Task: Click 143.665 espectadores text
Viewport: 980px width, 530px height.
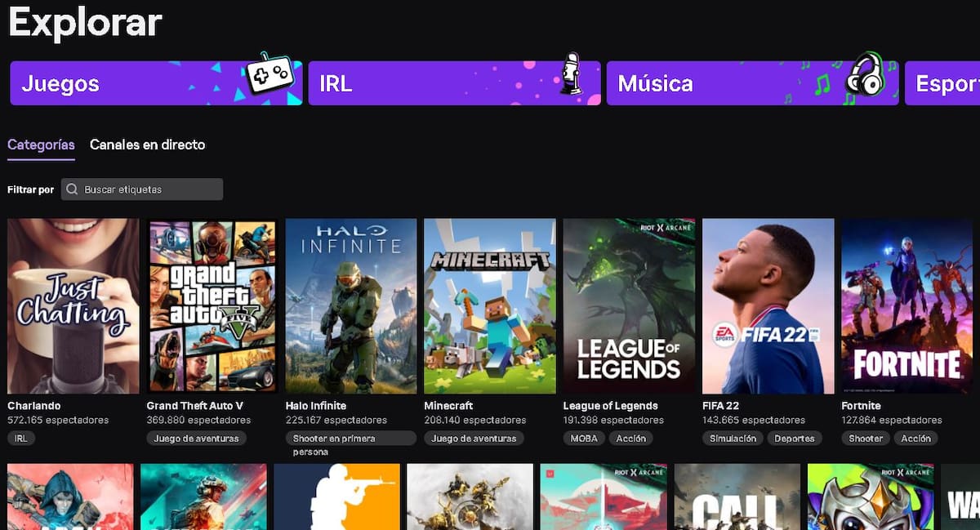Action: pyautogui.click(x=754, y=421)
